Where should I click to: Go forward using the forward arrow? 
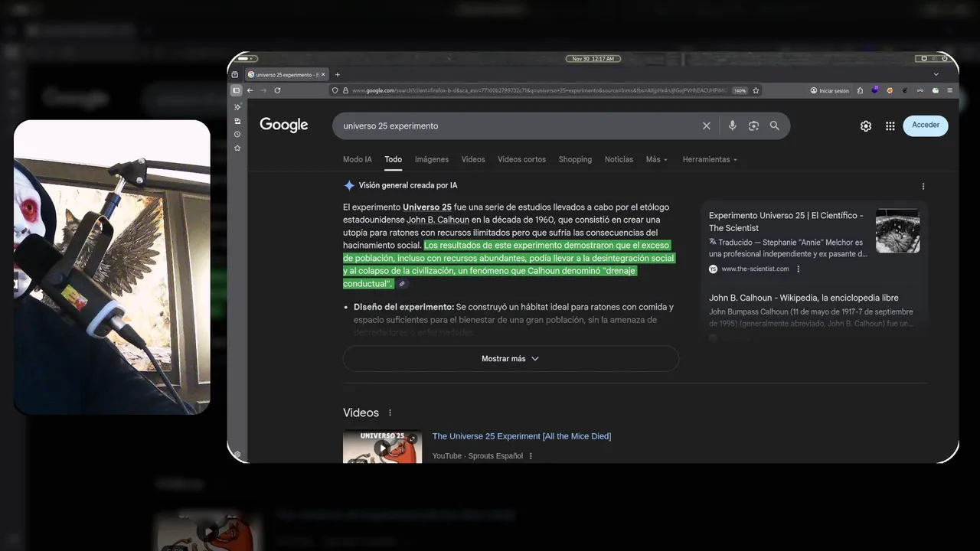pos(263,90)
